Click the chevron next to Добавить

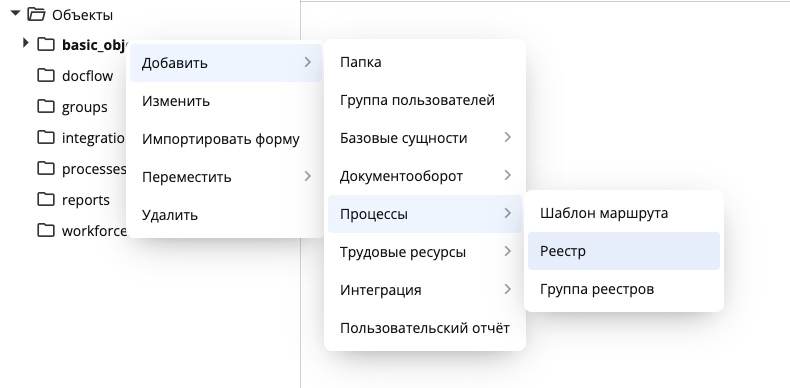click(308, 62)
